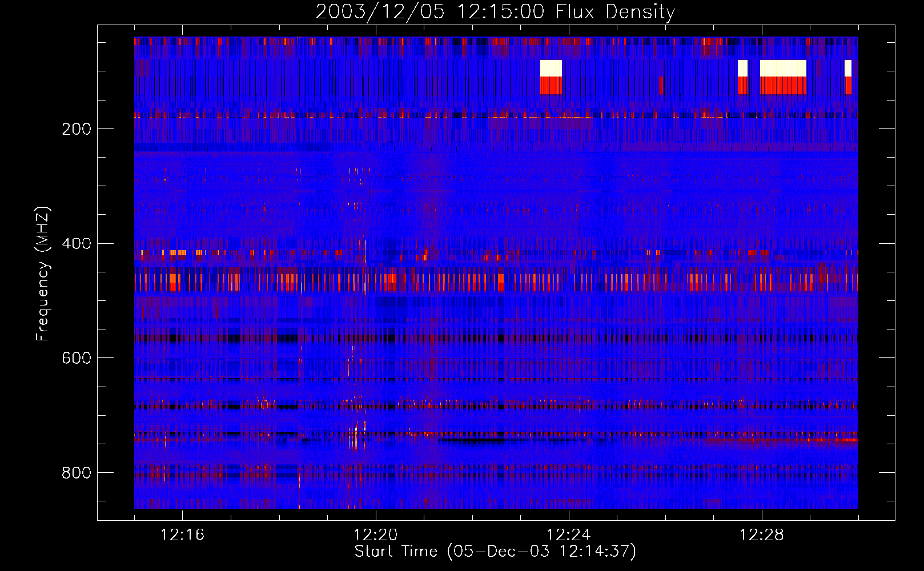Image resolution: width=924 pixels, height=571 pixels.
Task: Click the white burst block just before 12:24
Action: [x=551, y=68]
